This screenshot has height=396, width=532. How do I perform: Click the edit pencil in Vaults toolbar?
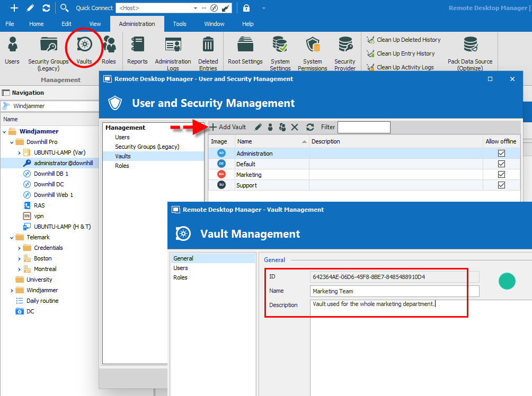(x=258, y=127)
